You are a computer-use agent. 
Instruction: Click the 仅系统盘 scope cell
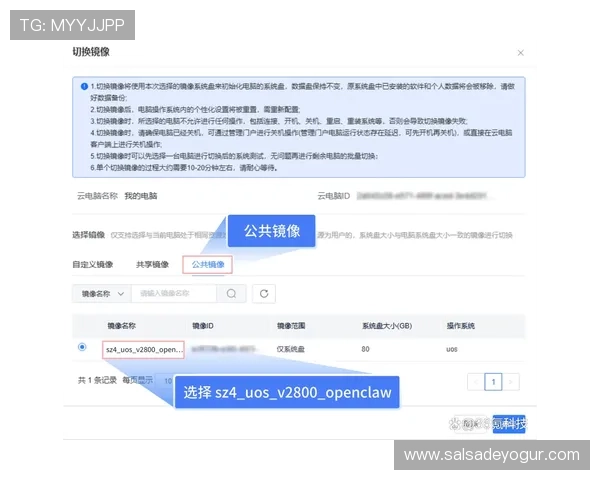(x=291, y=349)
